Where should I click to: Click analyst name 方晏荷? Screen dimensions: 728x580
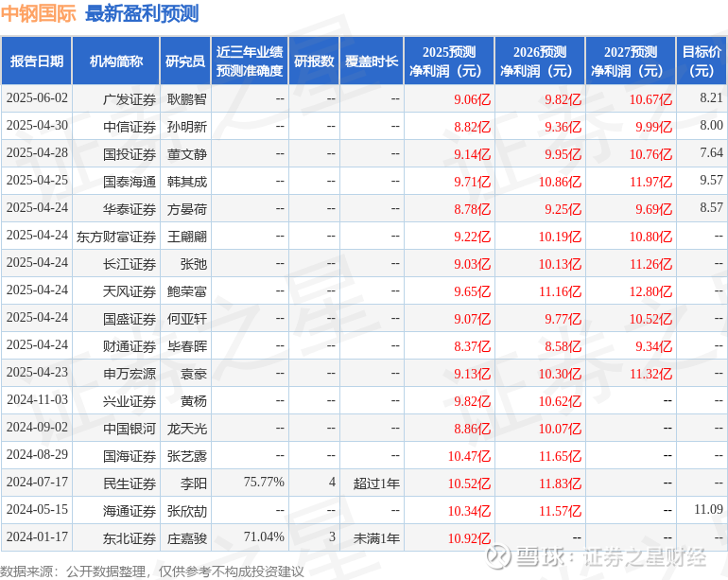pyautogui.click(x=186, y=209)
